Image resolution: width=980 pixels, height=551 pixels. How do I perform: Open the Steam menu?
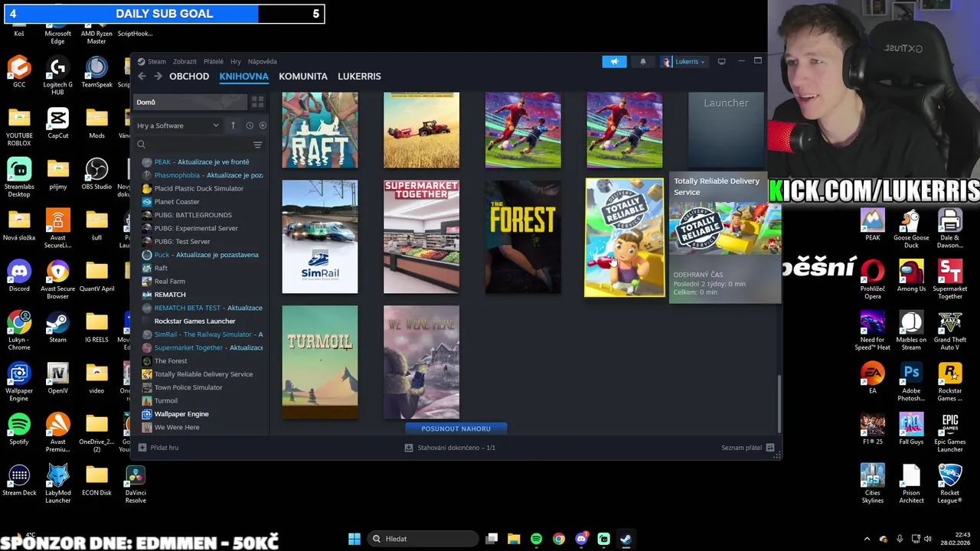pos(152,61)
